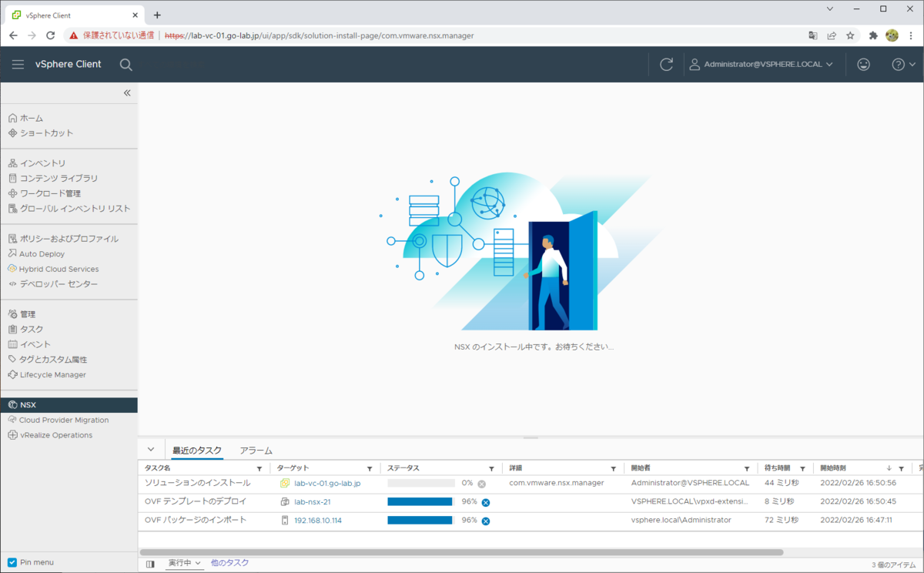This screenshot has height=573, width=924.
Task: Toggle the Pin menu checkbox
Action: (x=12, y=562)
